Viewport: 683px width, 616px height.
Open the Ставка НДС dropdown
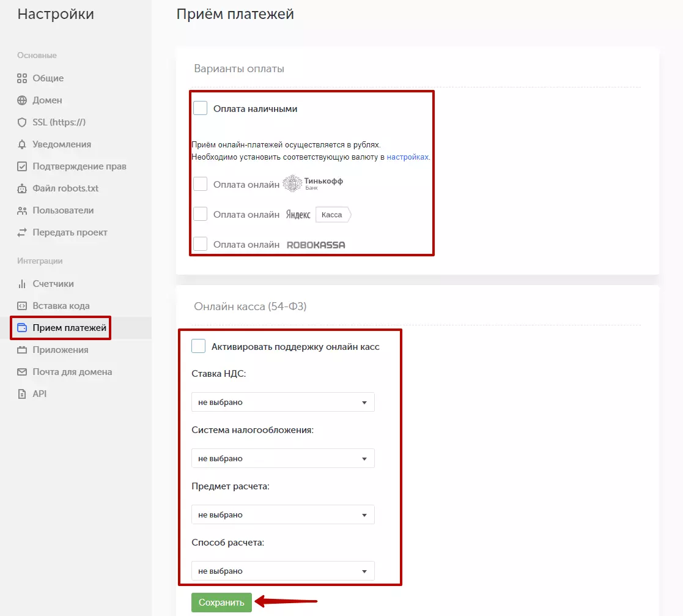[x=283, y=402]
